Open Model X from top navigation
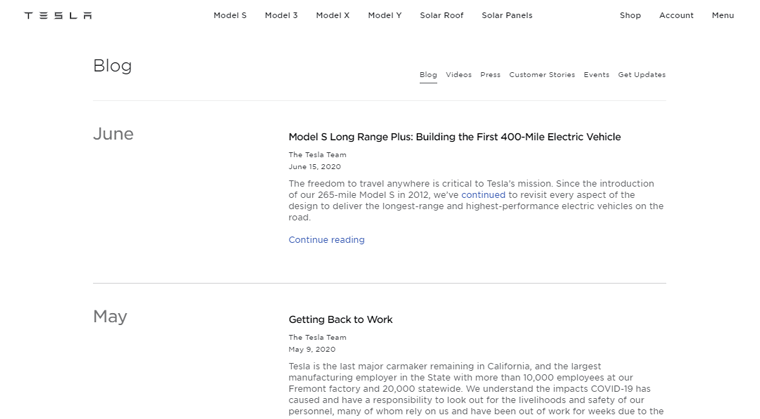 [332, 16]
